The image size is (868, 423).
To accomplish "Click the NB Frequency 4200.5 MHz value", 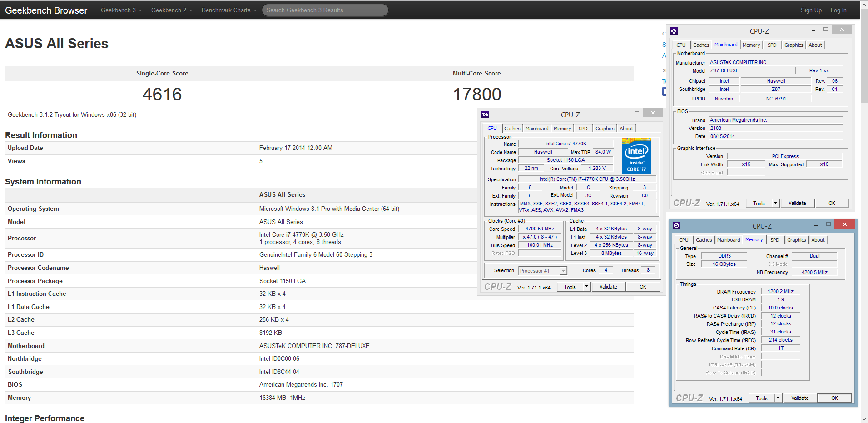I will coord(814,272).
